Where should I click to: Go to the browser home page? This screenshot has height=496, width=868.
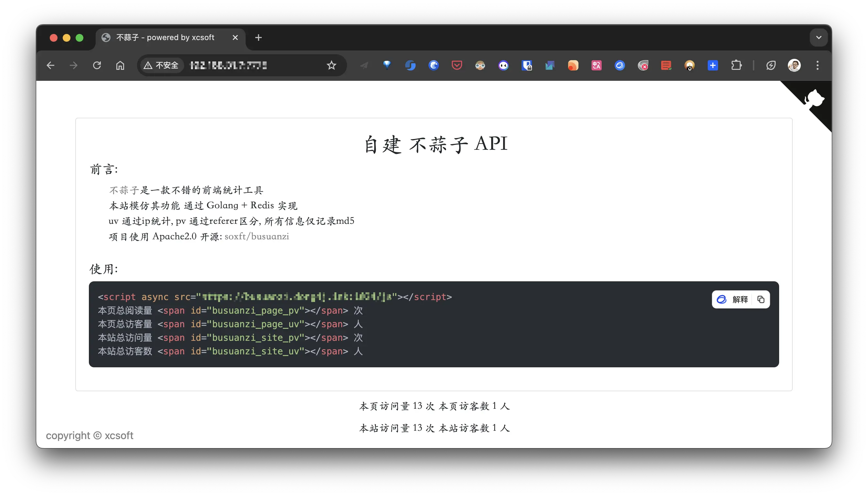pos(120,65)
